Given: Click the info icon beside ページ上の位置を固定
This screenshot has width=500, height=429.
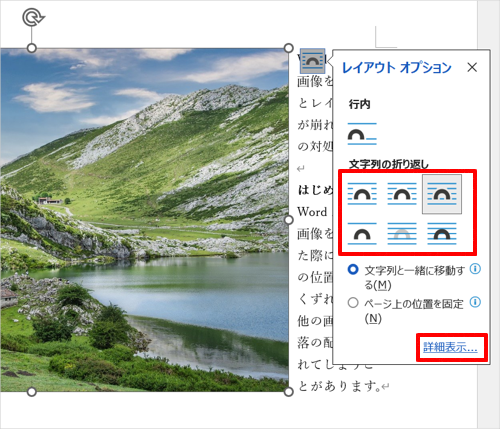Looking at the screenshot, I should (x=475, y=302).
